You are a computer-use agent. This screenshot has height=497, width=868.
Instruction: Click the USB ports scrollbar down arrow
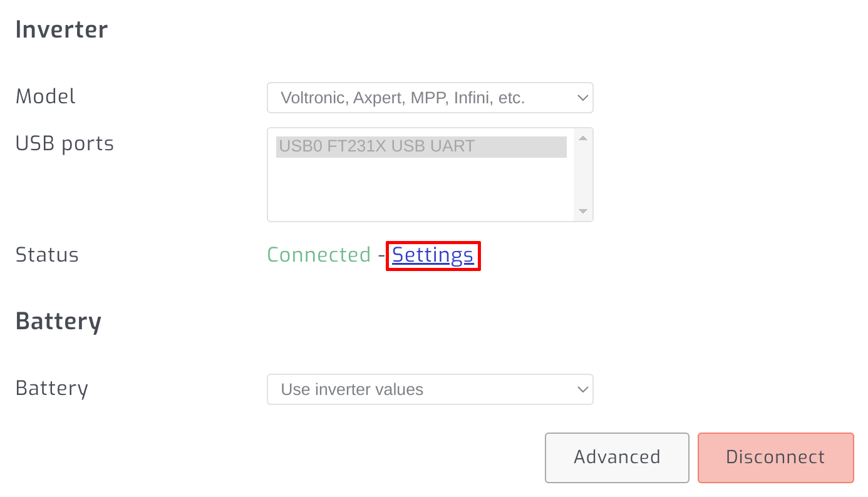pos(582,212)
